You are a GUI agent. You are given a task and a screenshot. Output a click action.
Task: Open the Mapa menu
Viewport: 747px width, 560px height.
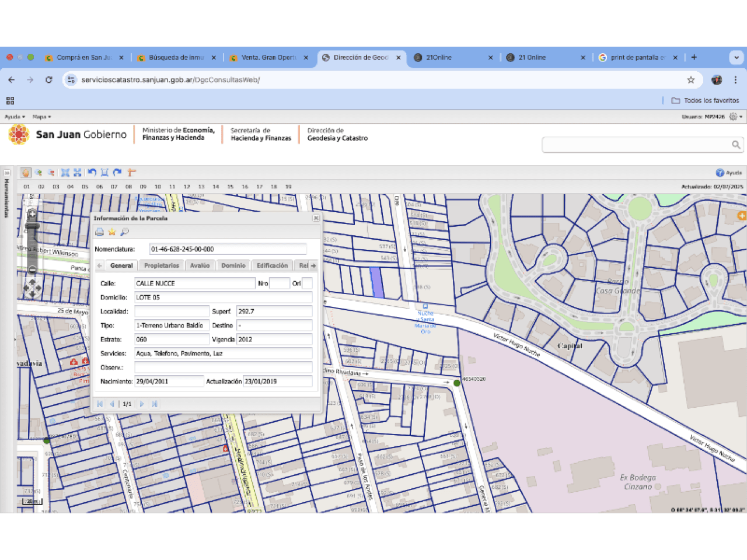[41, 117]
